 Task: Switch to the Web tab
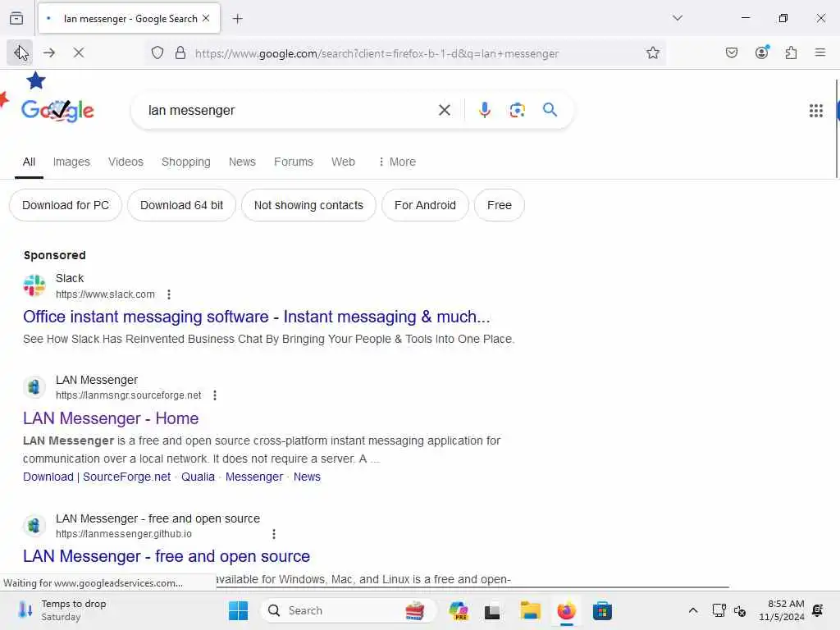[x=343, y=162]
